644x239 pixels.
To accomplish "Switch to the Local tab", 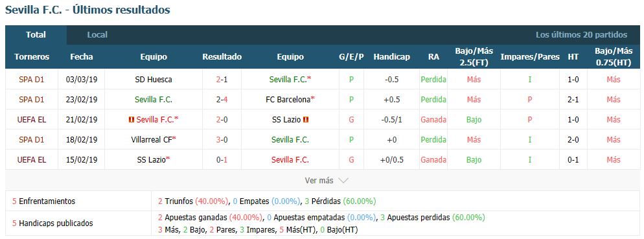I will (x=97, y=35).
